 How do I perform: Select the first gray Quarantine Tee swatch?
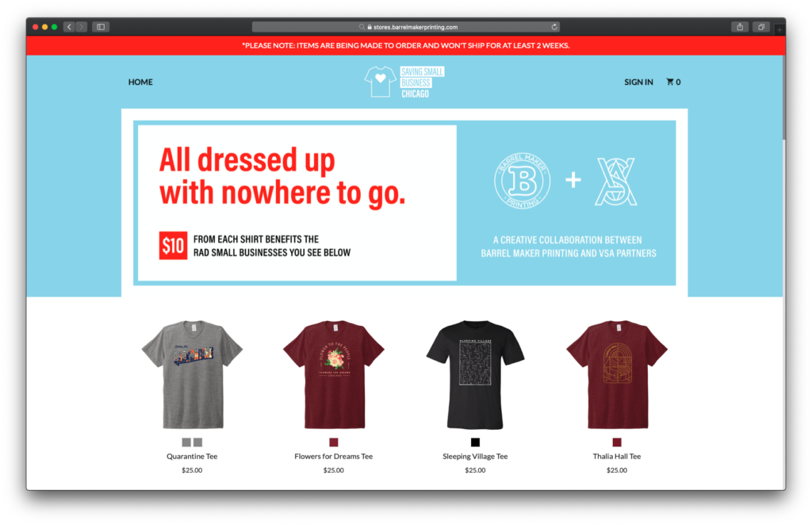(x=186, y=443)
